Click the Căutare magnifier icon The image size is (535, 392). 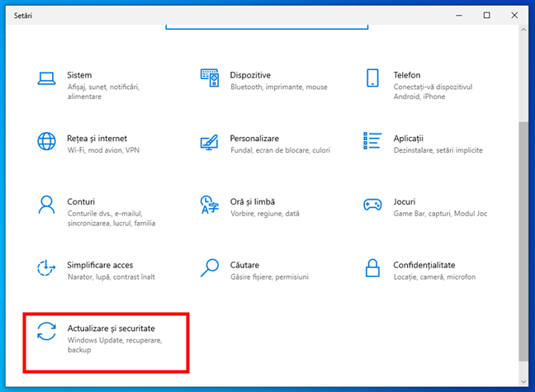click(x=210, y=267)
